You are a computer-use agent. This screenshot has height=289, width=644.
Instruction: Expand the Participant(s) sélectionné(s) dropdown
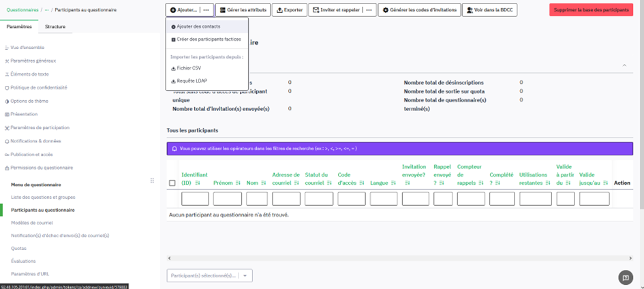pos(244,275)
